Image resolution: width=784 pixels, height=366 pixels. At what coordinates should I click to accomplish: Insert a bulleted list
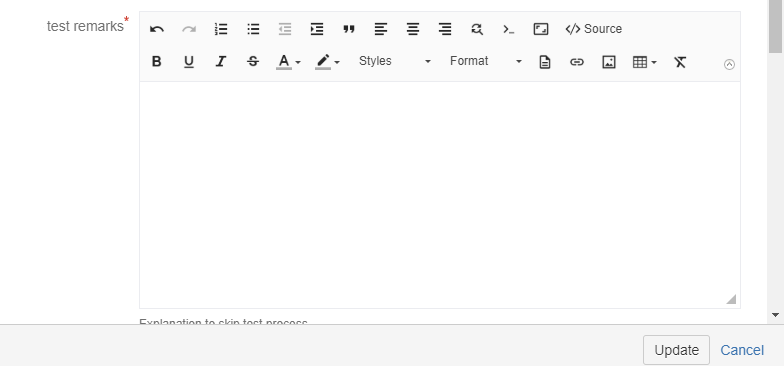click(x=253, y=29)
